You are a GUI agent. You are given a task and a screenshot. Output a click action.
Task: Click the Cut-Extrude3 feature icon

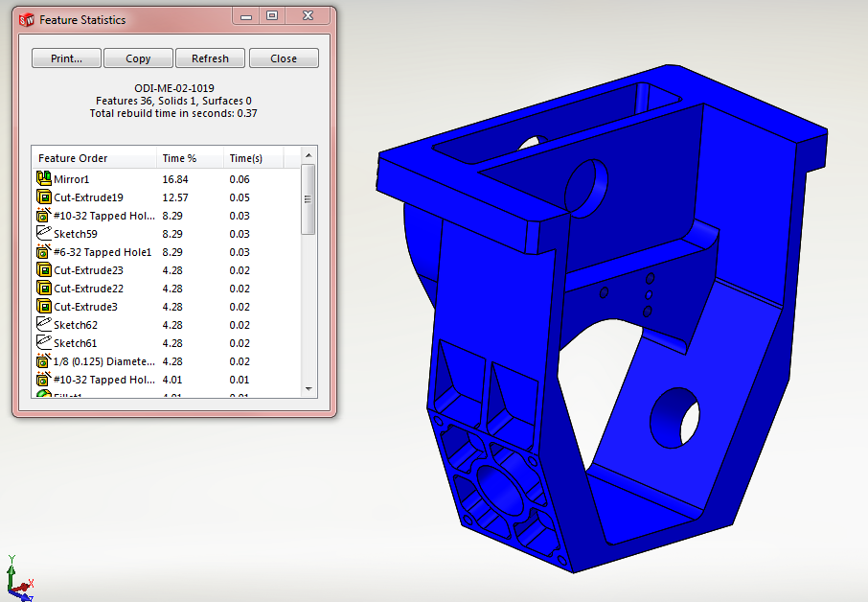pyautogui.click(x=44, y=306)
